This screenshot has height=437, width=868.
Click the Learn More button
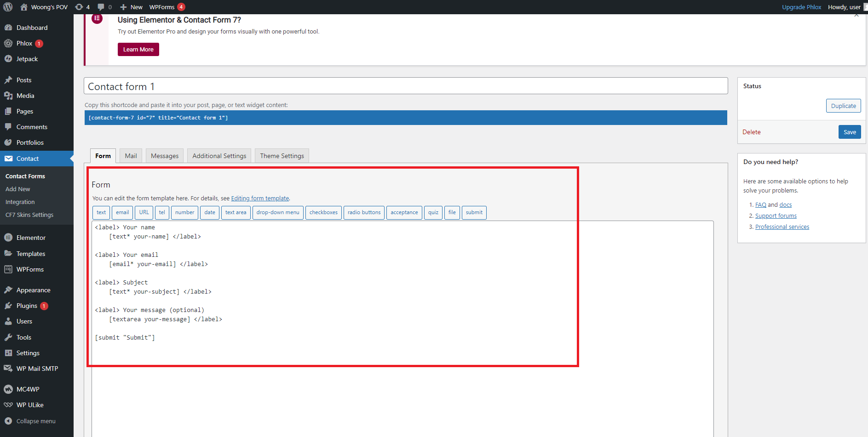point(138,49)
